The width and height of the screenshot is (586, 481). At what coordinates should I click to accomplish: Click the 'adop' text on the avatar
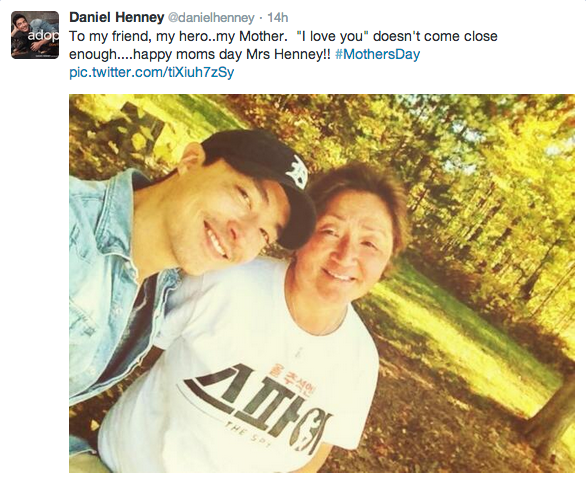pyautogui.click(x=43, y=36)
